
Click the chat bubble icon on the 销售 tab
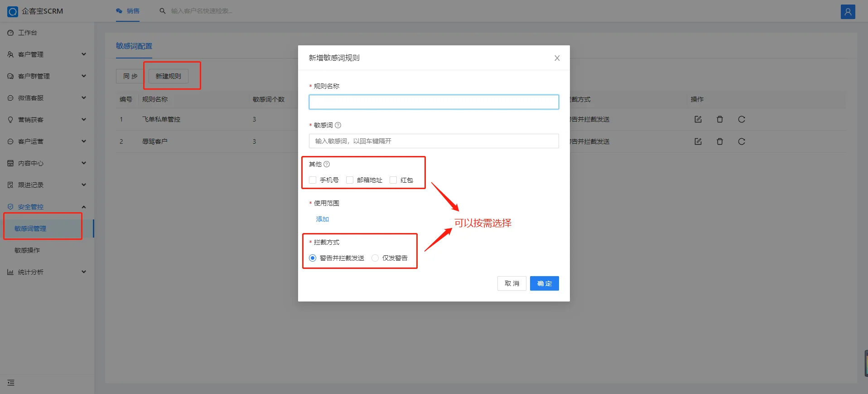pyautogui.click(x=119, y=11)
